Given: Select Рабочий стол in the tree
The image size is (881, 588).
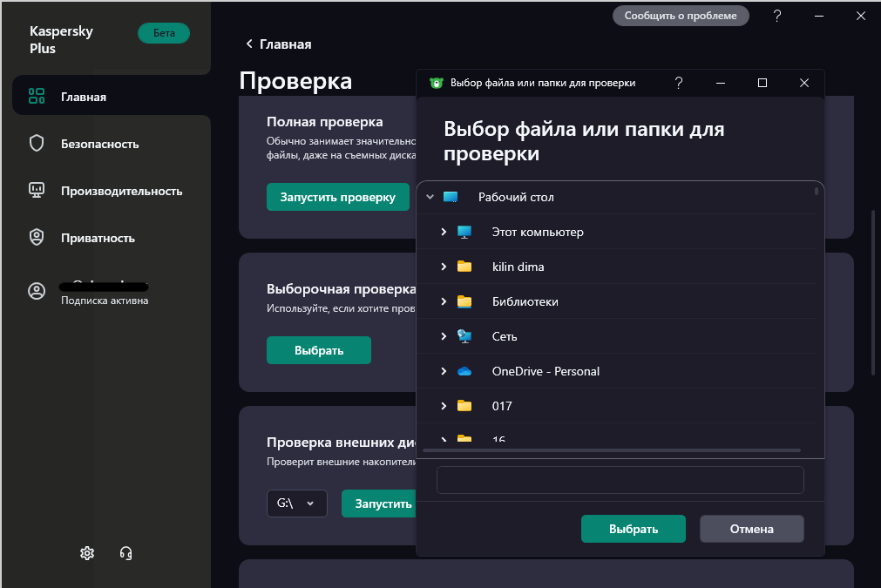Looking at the screenshot, I should (617, 197).
